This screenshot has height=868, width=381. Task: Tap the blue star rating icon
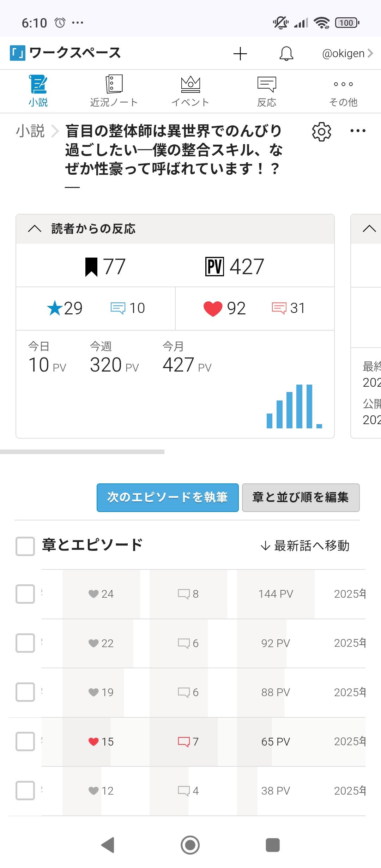tap(55, 308)
